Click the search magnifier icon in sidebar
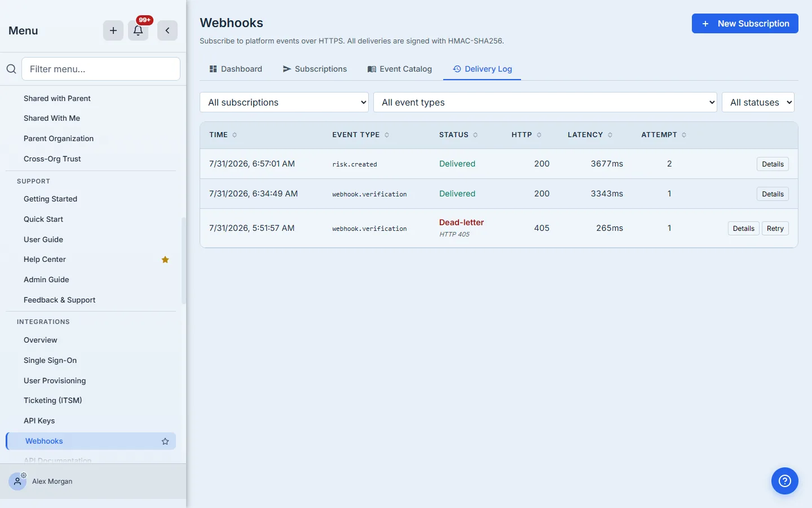The image size is (812, 508). [11, 69]
